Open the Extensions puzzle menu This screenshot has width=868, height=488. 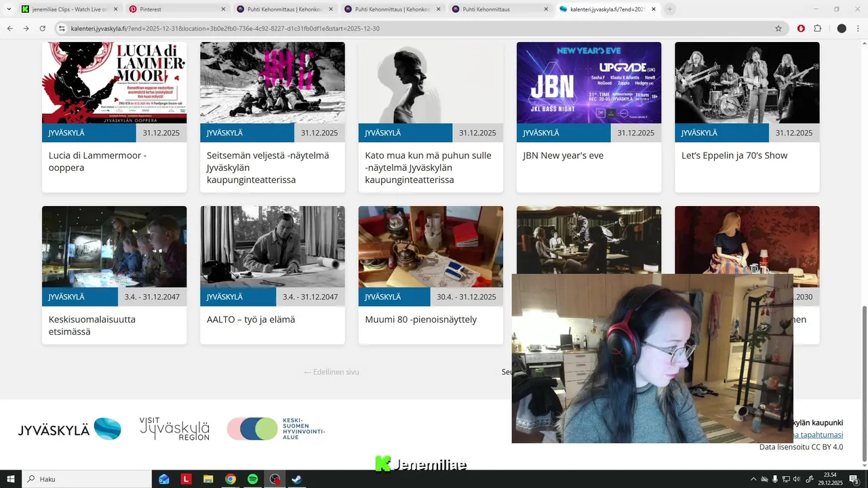point(817,28)
